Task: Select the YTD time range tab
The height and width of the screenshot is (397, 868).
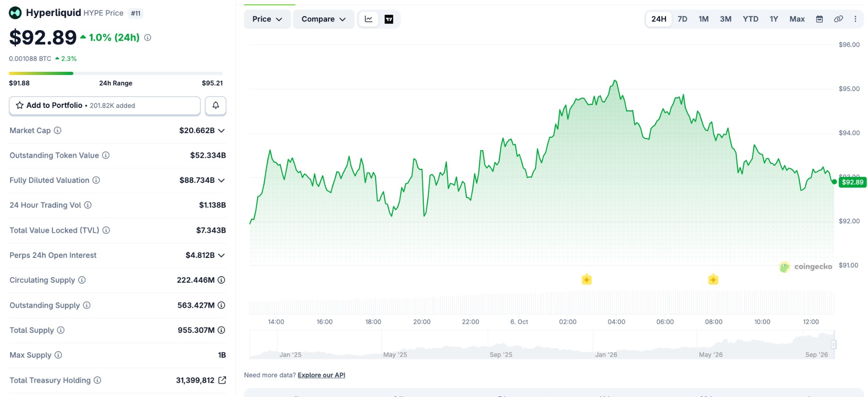Action: 751,19
